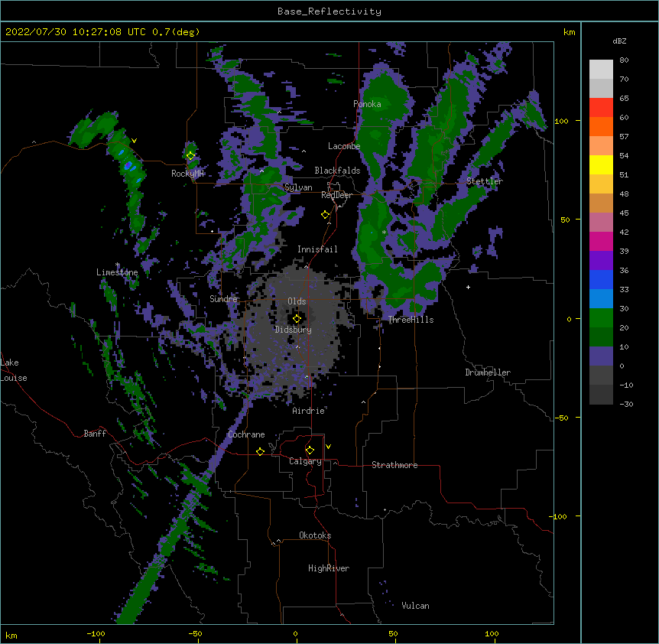Click the Cochrane label

246,434
